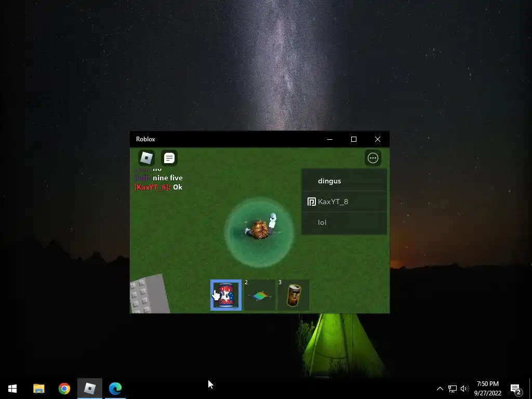
Task: Click the red [KaxYT_8] chat name
Action: pos(152,187)
